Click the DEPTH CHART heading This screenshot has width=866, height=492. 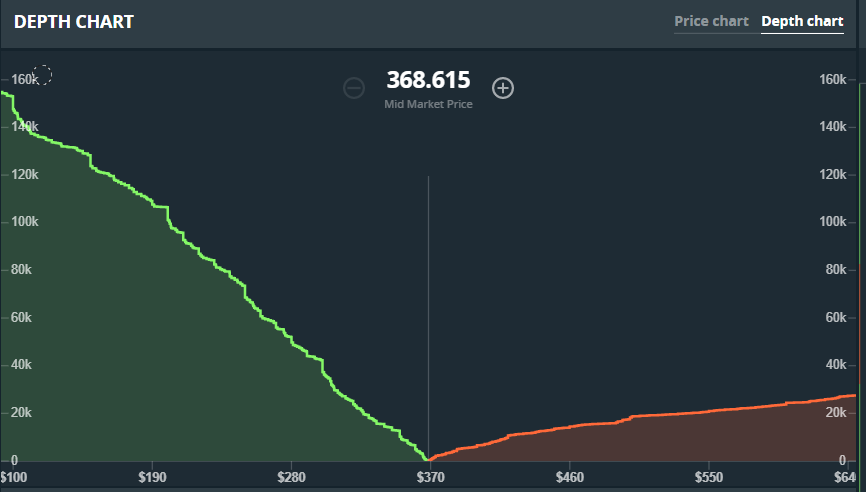click(73, 22)
